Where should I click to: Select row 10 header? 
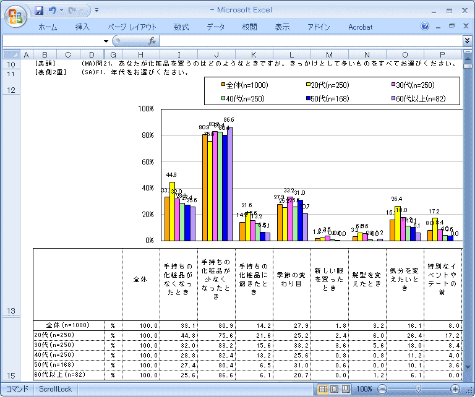(11, 64)
